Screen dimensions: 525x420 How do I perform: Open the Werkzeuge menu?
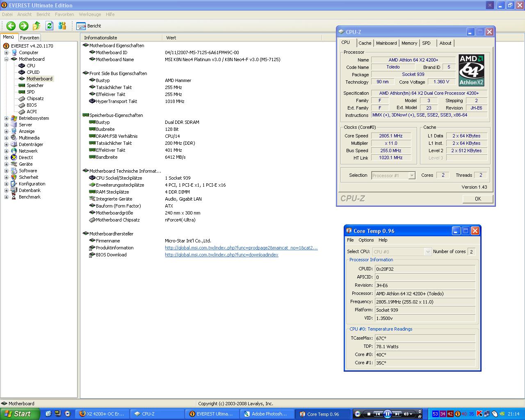(90, 14)
